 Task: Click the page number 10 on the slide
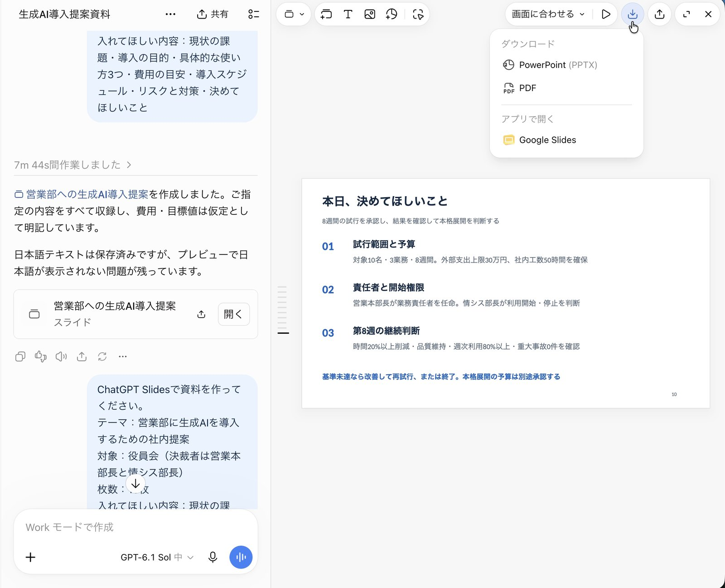pos(674,394)
